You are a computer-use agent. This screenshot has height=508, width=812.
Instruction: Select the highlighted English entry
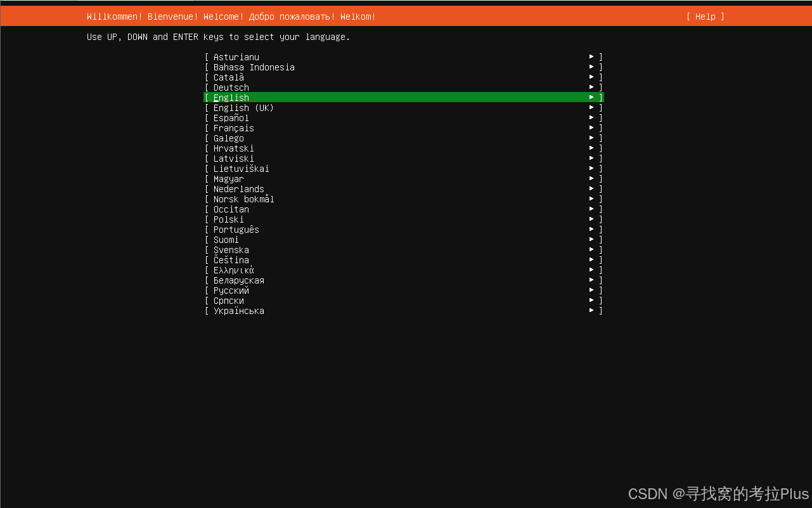pos(404,98)
